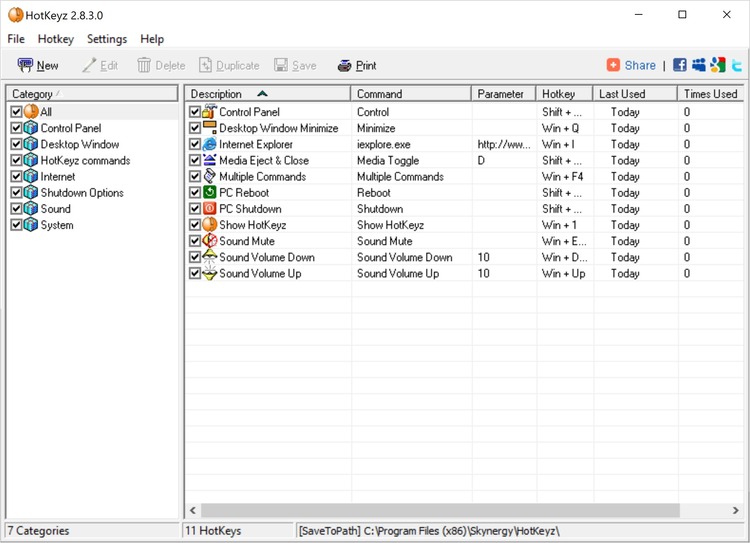Click the Sound Volume Up row icon

point(210,273)
